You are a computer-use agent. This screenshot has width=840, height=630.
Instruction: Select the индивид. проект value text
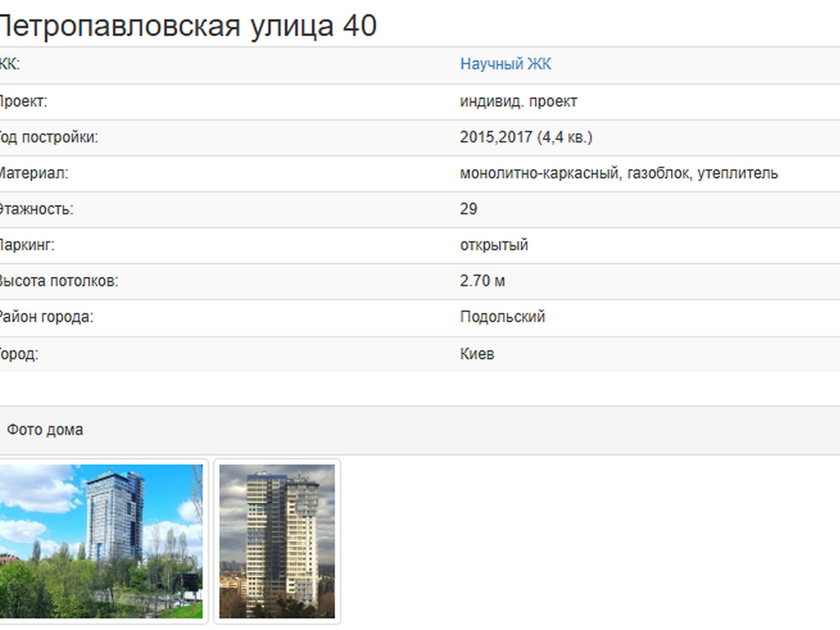518,101
